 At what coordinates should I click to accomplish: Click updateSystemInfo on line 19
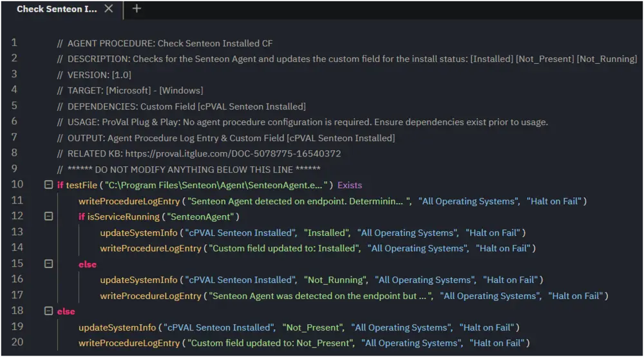117,327
